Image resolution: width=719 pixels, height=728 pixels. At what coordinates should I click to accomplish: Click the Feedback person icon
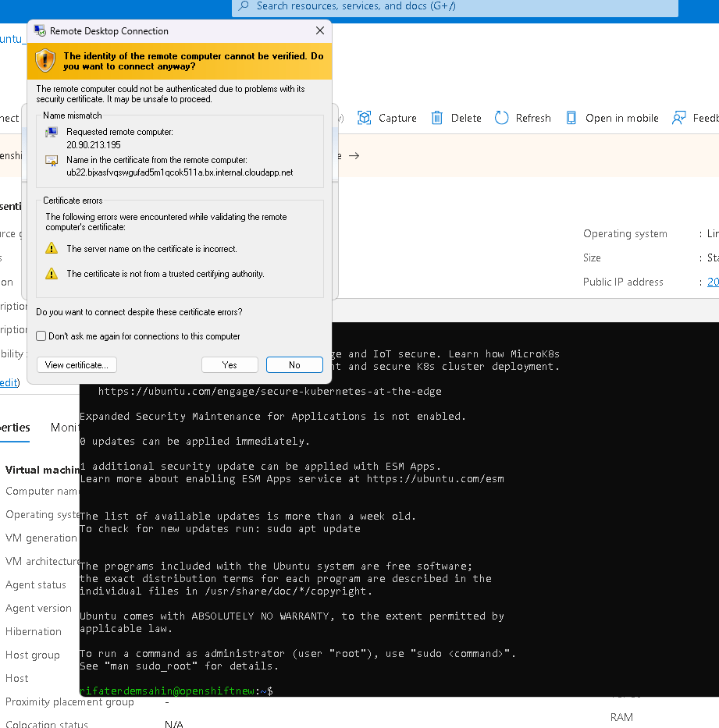679,118
